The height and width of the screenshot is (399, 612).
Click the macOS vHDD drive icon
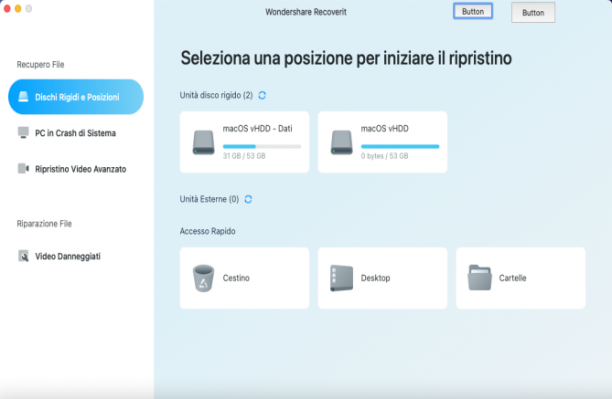[342, 142]
